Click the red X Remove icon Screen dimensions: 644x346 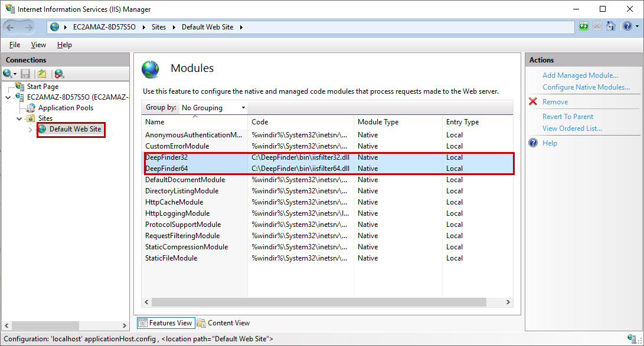pos(533,101)
